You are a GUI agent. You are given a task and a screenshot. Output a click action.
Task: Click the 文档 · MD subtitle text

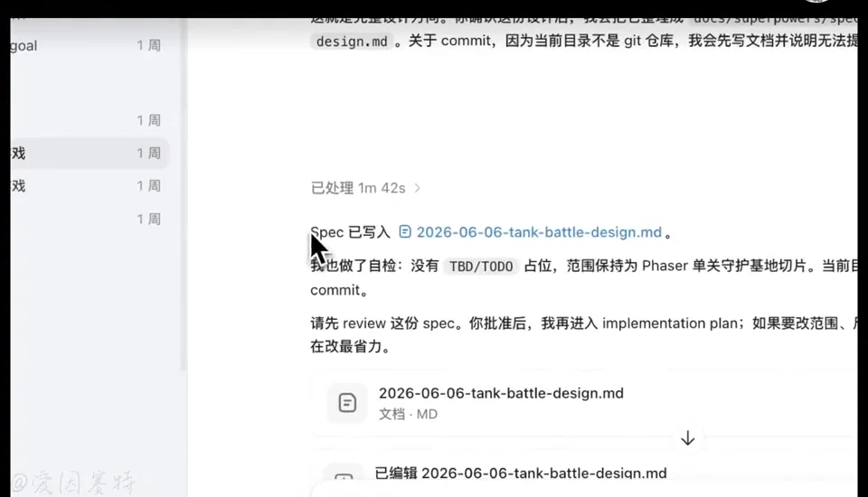[x=408, y=414]
